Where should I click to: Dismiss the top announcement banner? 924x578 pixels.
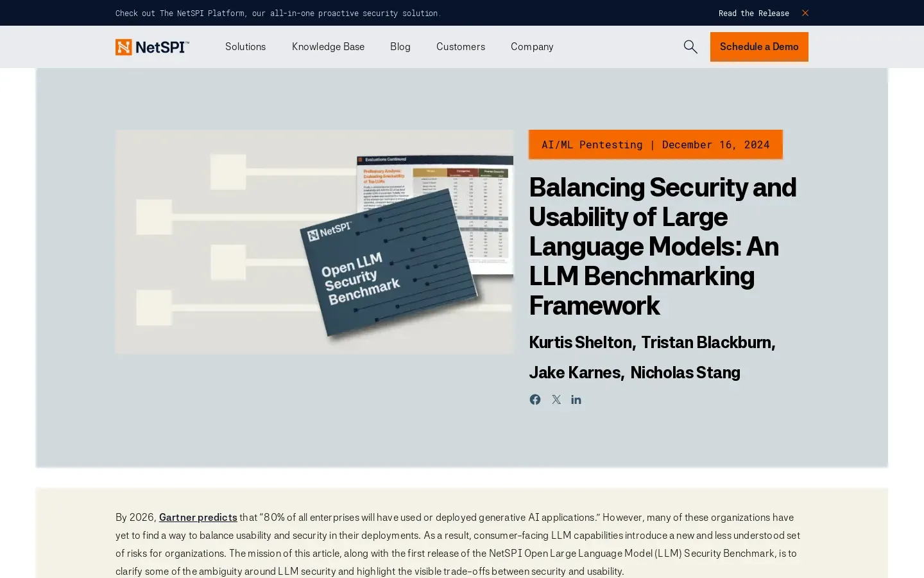[805, 13]
